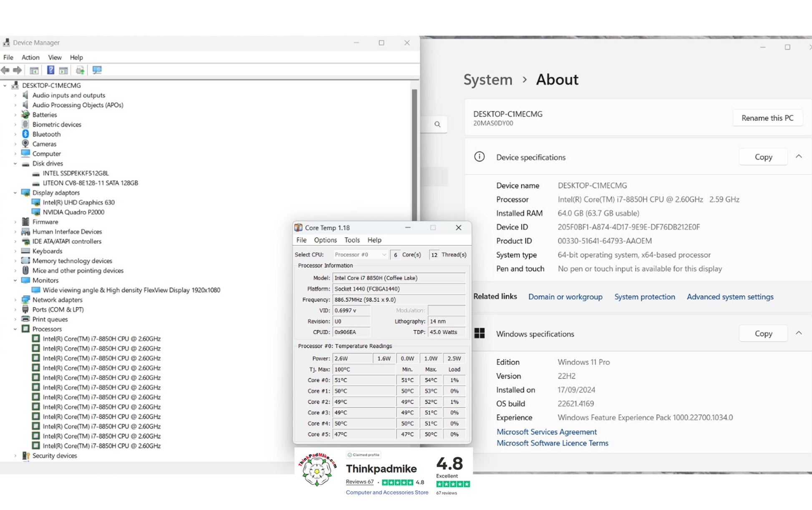Open the Options menu in Core Temp
The image size is (812, 510).
click(x=325, y=240)
